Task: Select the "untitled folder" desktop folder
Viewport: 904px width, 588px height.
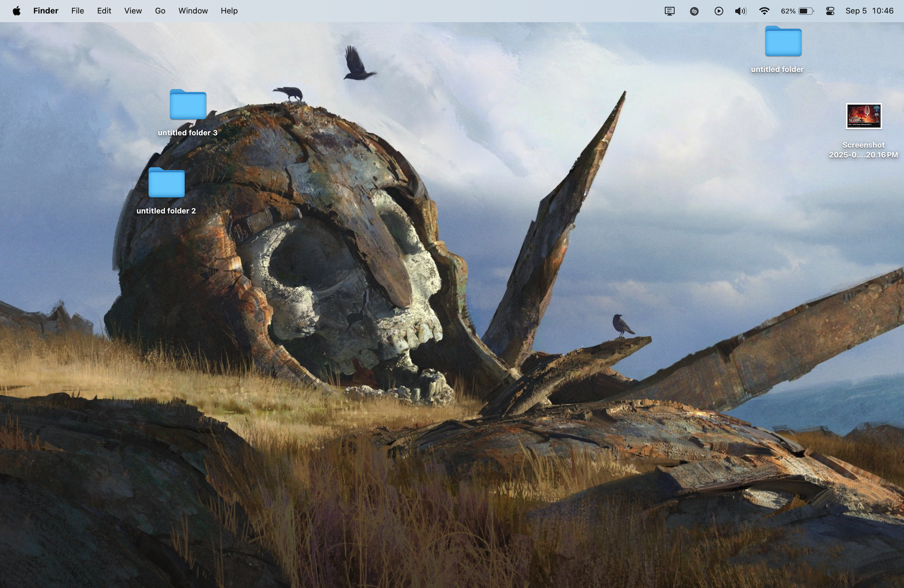Action: 783,42
